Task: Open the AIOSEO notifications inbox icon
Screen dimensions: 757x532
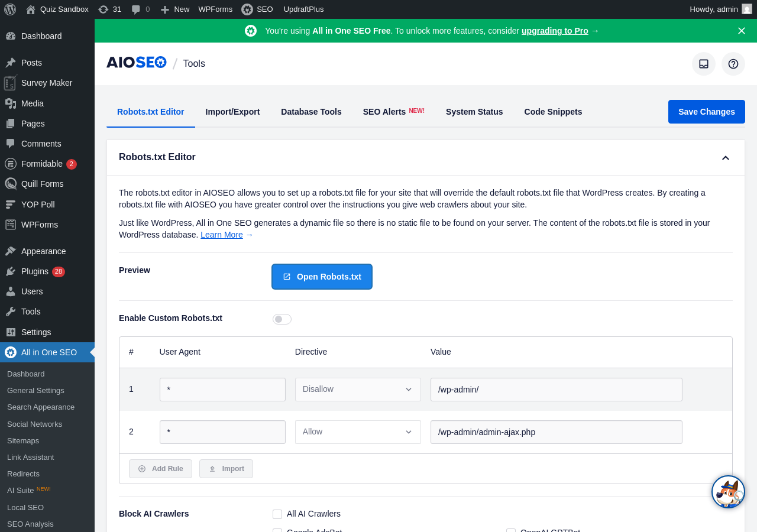Action: tap(704, 64)
